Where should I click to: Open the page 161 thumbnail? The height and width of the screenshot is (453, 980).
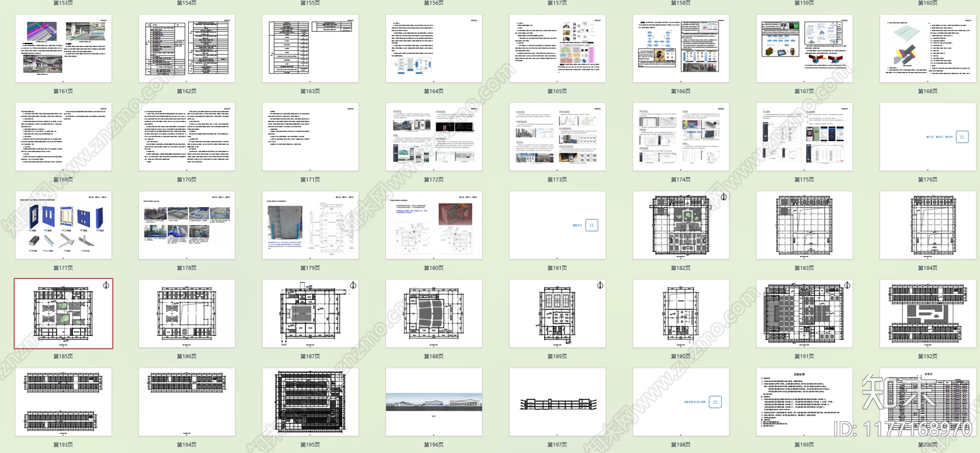[64, 48]
